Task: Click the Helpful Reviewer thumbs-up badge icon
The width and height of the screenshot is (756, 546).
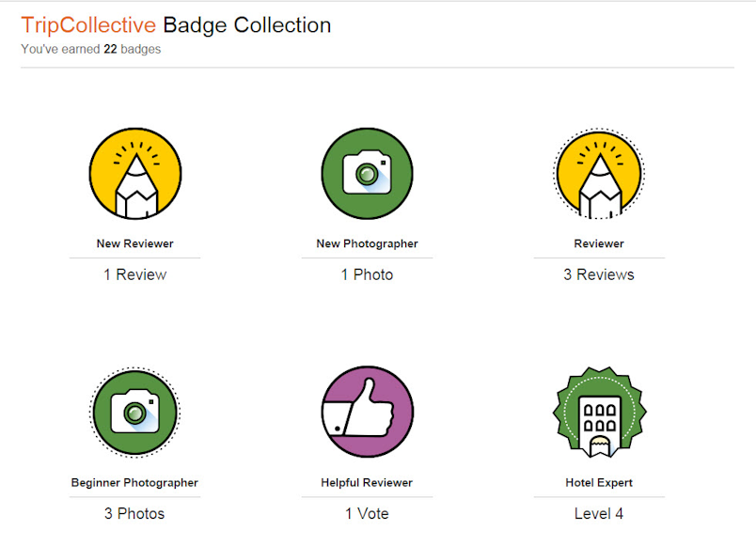Action: [x=367, y=413]
